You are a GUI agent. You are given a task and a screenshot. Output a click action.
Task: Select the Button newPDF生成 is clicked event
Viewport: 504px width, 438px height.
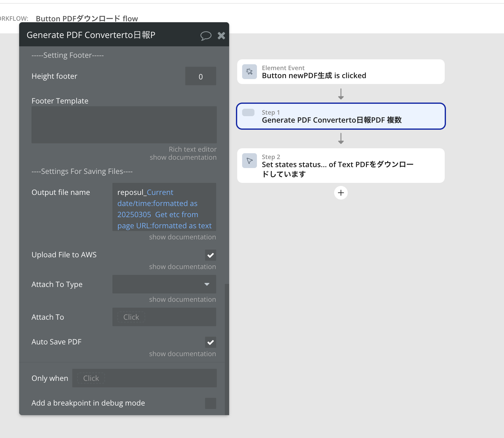341,72
